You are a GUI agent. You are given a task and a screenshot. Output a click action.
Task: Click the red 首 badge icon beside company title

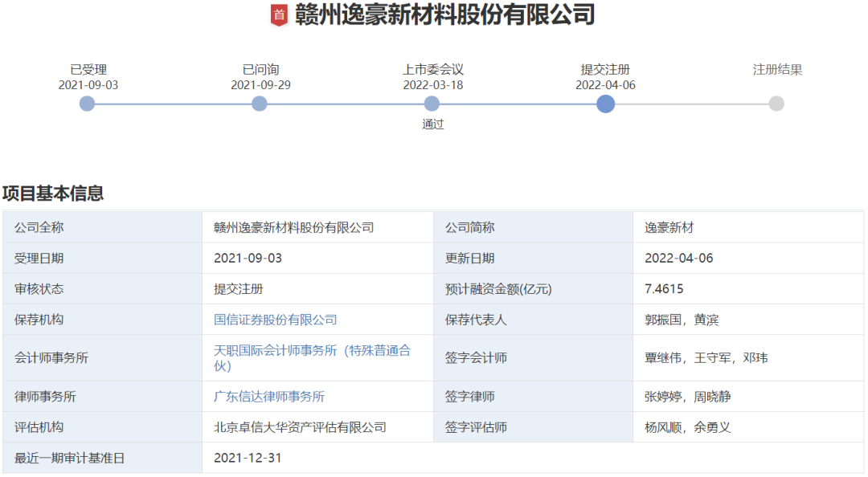click(279, 15)
